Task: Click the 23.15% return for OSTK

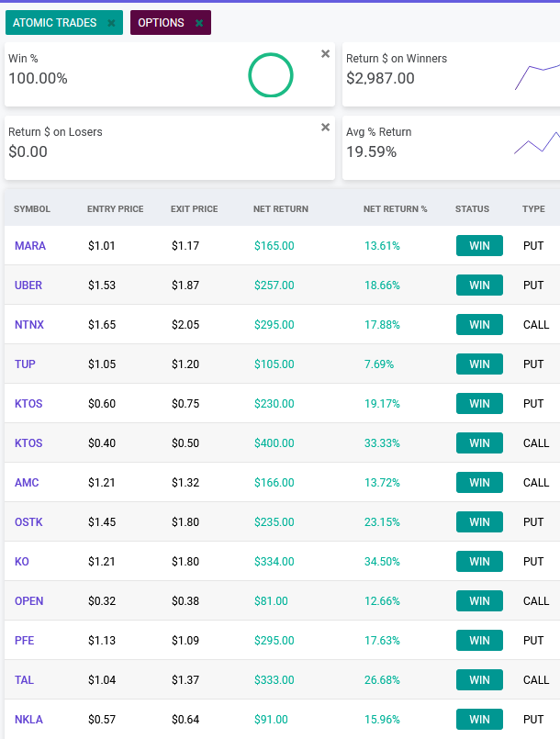Action: tap(382, 522)
